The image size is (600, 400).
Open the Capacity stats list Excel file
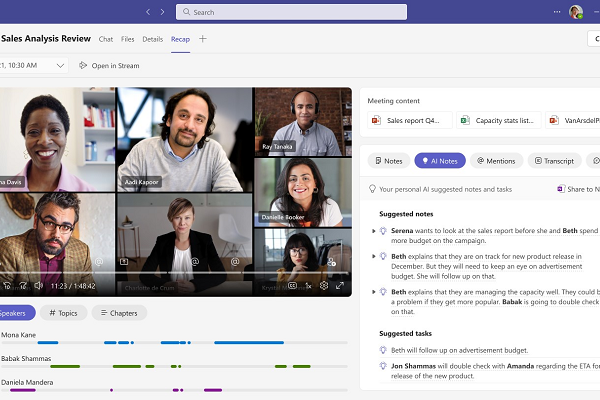point(499,121)
